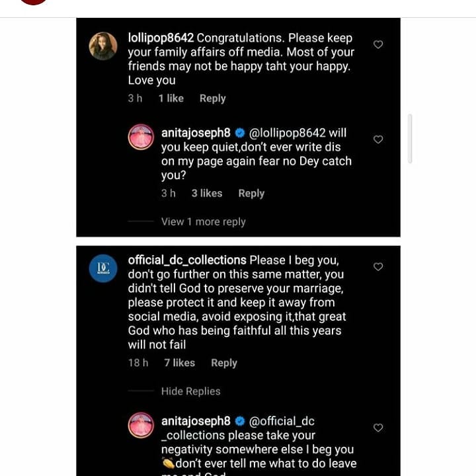Tap the heart on official_dc_collections' comment

click(x=378, y=266)
